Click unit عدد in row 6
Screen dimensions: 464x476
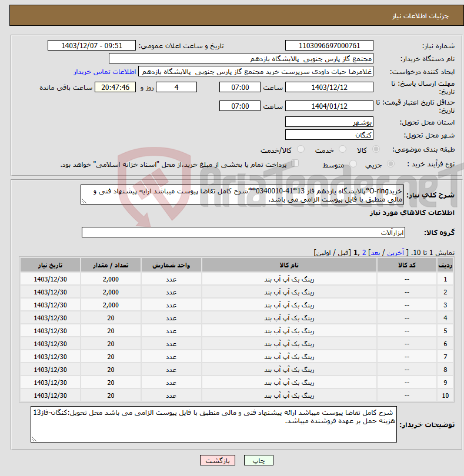[171, 344]
